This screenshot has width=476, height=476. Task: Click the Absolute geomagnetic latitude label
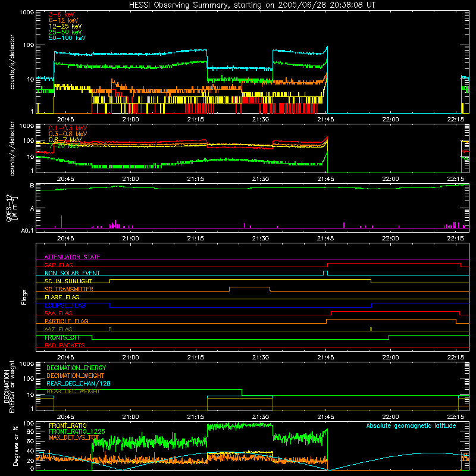[x=411, y=426]
